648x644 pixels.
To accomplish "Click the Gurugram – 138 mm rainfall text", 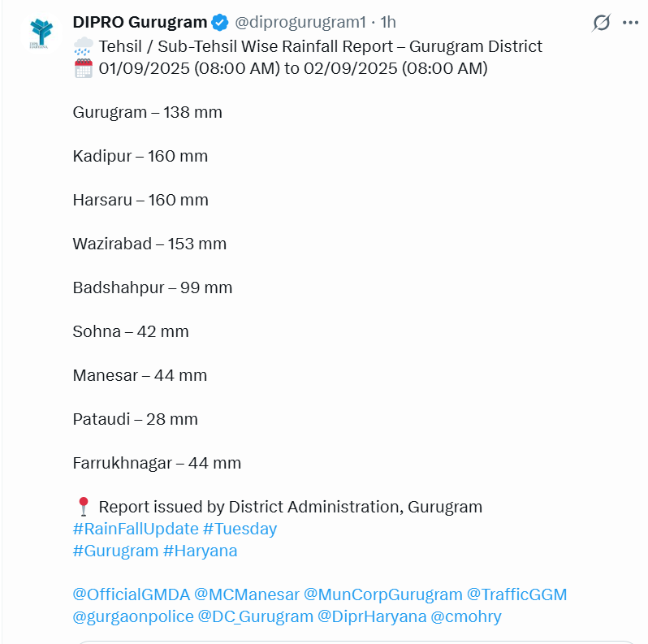I will 147,112.
